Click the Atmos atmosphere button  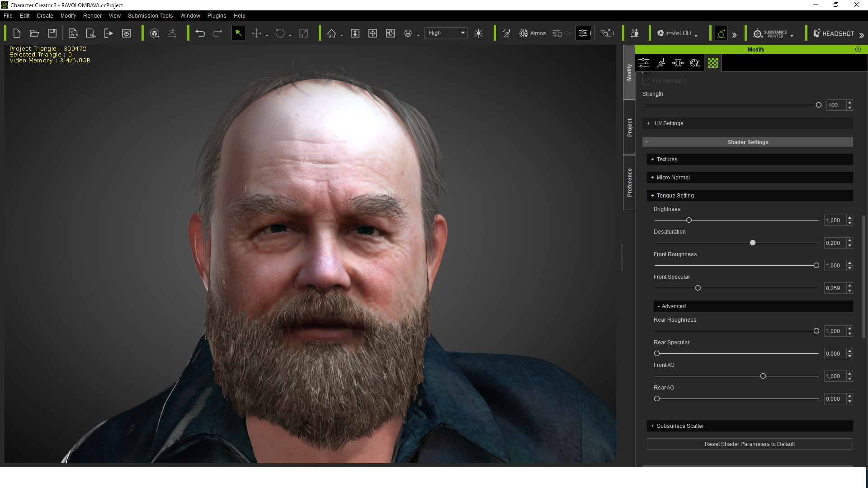coord(533,33)
